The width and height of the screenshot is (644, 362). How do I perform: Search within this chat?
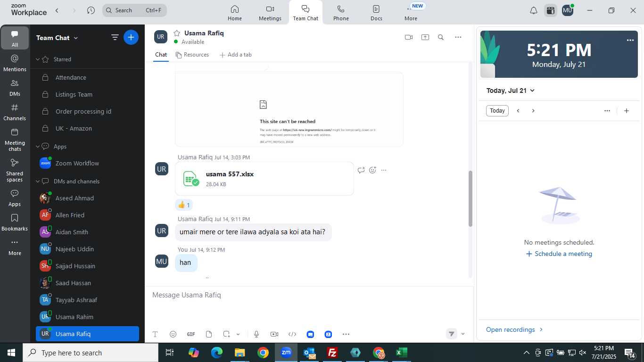click(441, 37)
